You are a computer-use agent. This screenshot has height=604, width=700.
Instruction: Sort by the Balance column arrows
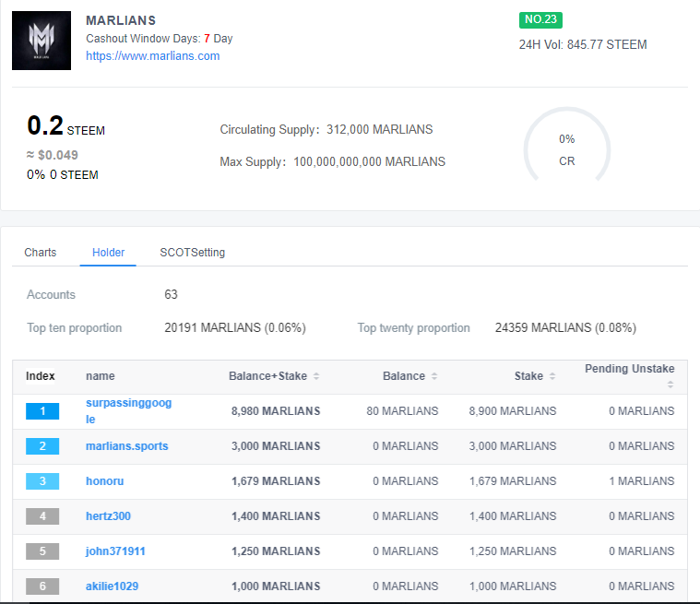[x=434, y=376]
